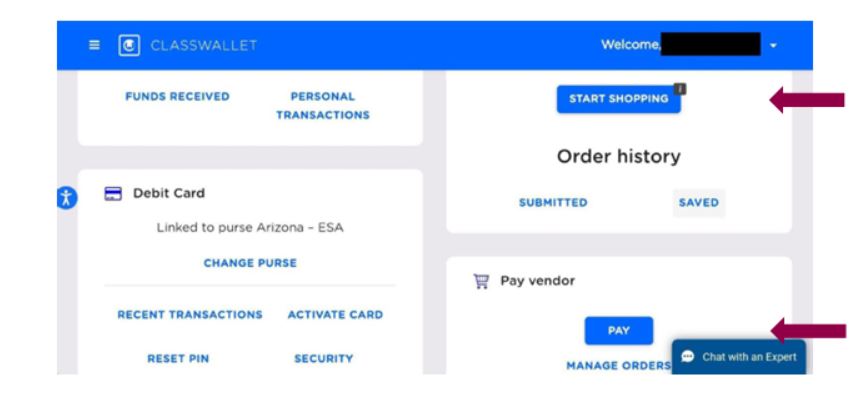The image size is (868, 396).
Task: Click the START SHOPPING button
Action: [618, 99]
